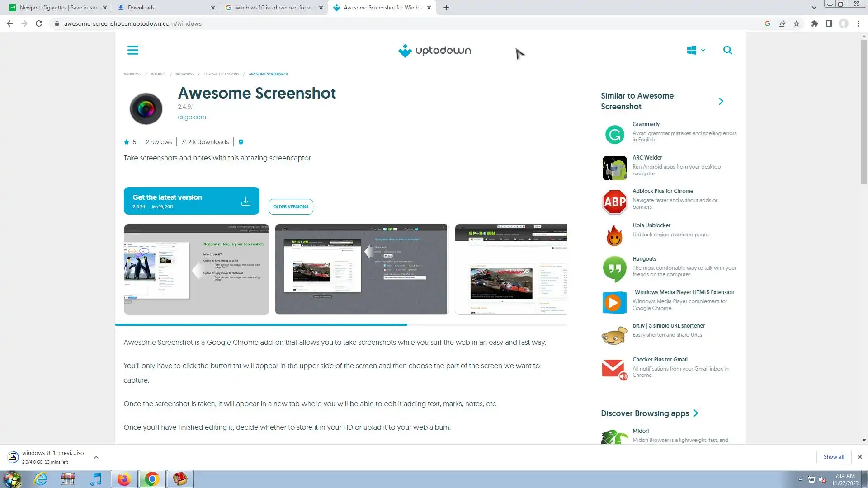Toggle the Chrome side panel button

(x=829, y=23)
